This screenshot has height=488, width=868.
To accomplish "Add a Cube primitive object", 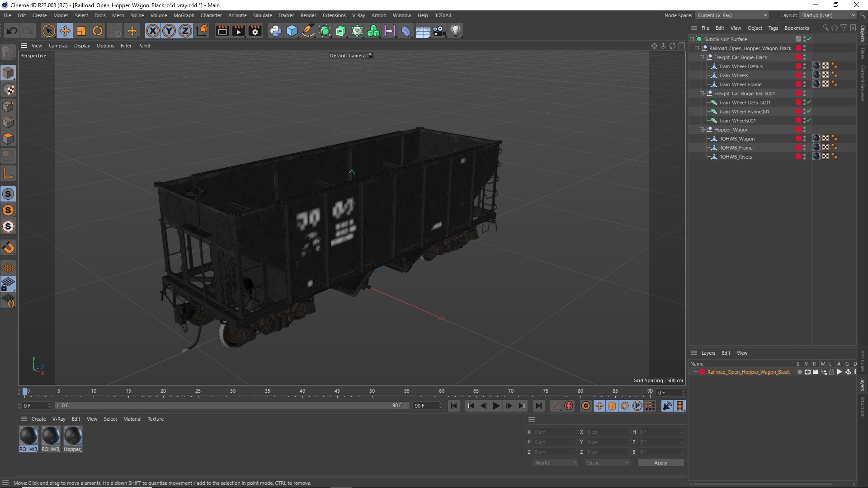I will (x=292, y=31).
